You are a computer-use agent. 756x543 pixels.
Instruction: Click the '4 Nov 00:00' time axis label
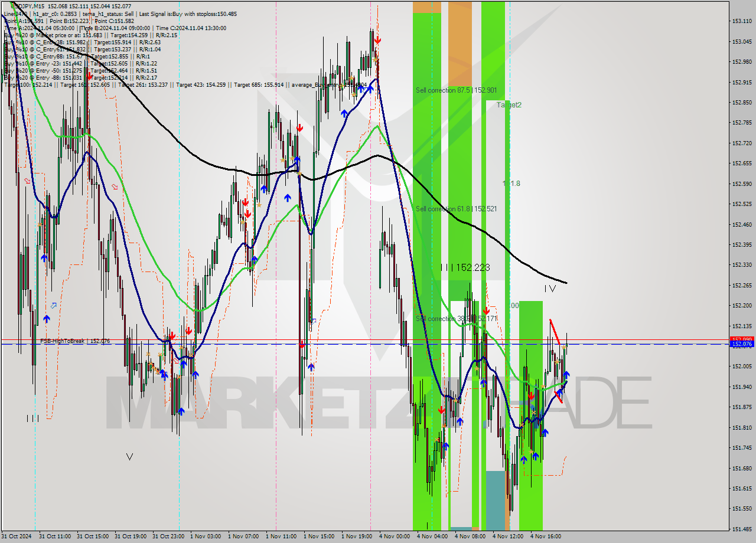395,537
